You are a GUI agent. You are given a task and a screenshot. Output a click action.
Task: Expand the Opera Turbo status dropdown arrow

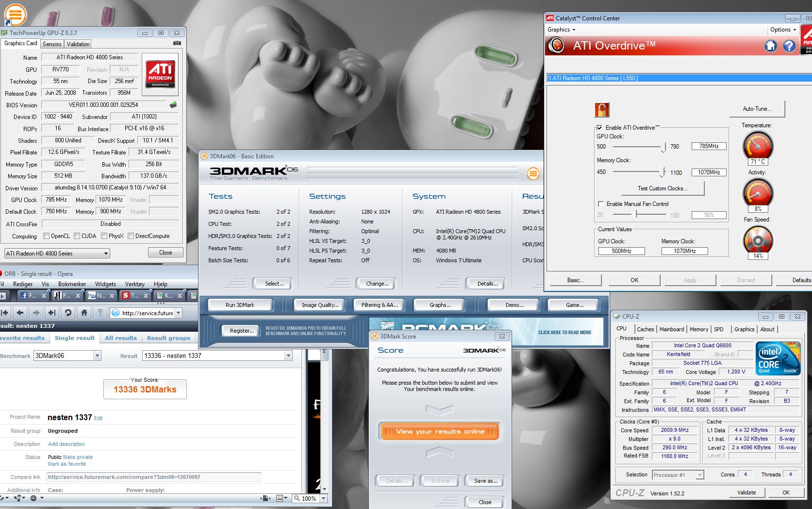42,498
